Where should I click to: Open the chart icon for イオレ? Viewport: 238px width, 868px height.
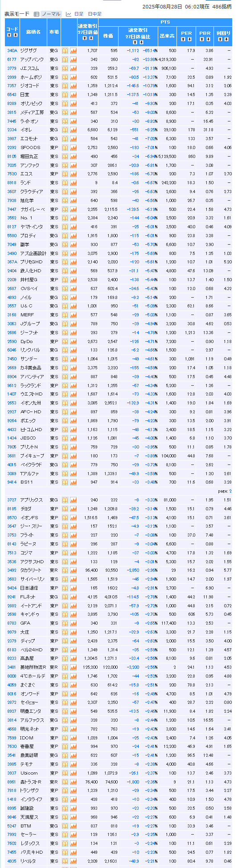[x=73, y=130]
